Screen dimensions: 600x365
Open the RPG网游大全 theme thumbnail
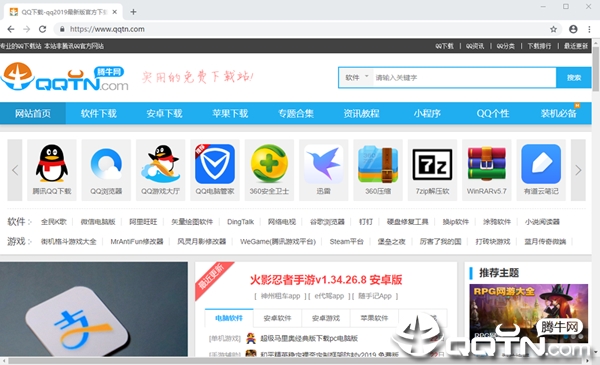(528, 313)
